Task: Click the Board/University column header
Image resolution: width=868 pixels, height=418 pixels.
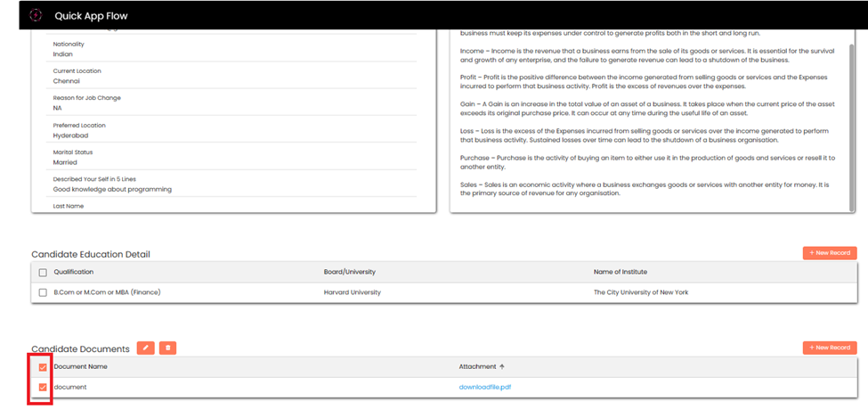Action: point(352,272)
